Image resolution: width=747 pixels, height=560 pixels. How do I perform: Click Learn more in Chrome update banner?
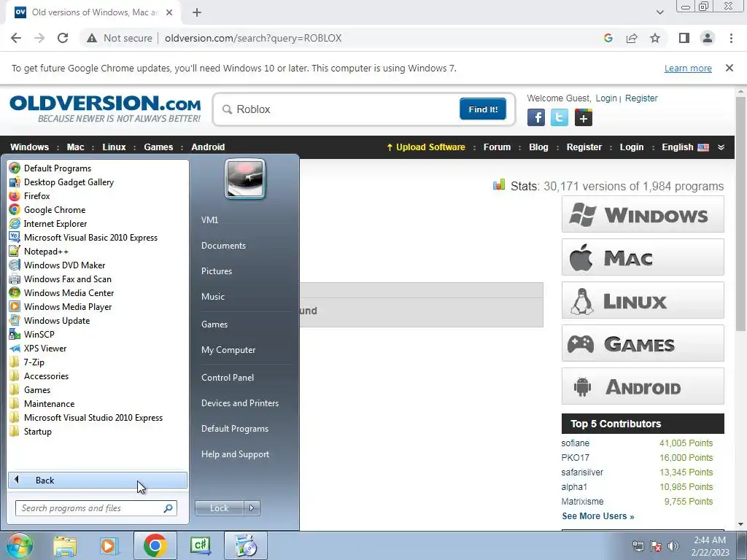tap(688, 68)
